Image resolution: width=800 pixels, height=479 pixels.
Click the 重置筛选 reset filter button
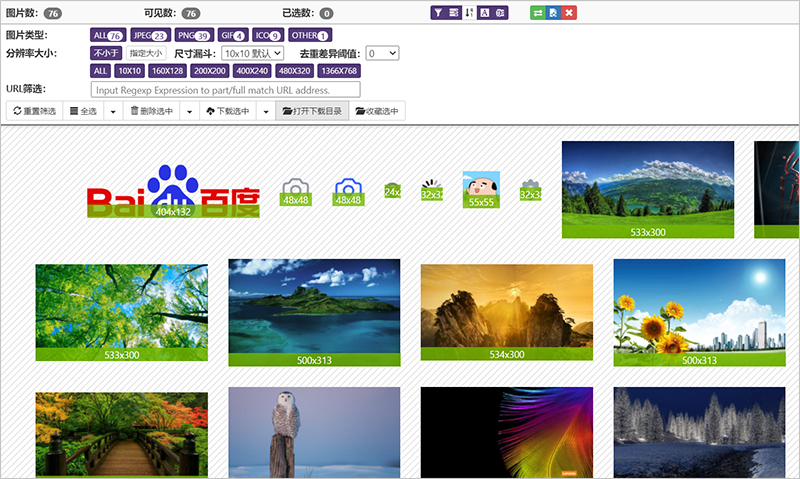[34, 111]
